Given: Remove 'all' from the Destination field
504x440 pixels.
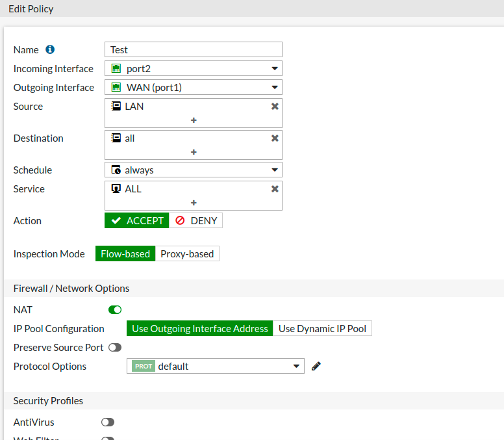Looking at the screenshot, I should click(x=275, y=138).
